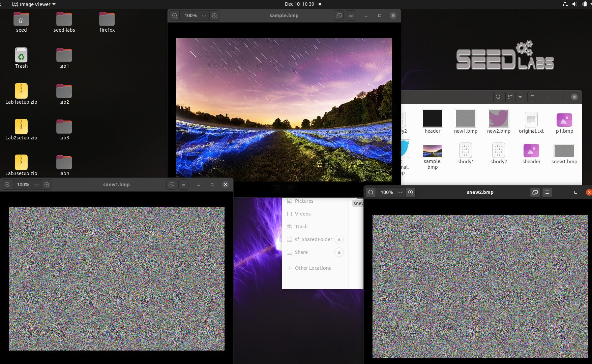Select sbody1 binary file

click(466, 153)
